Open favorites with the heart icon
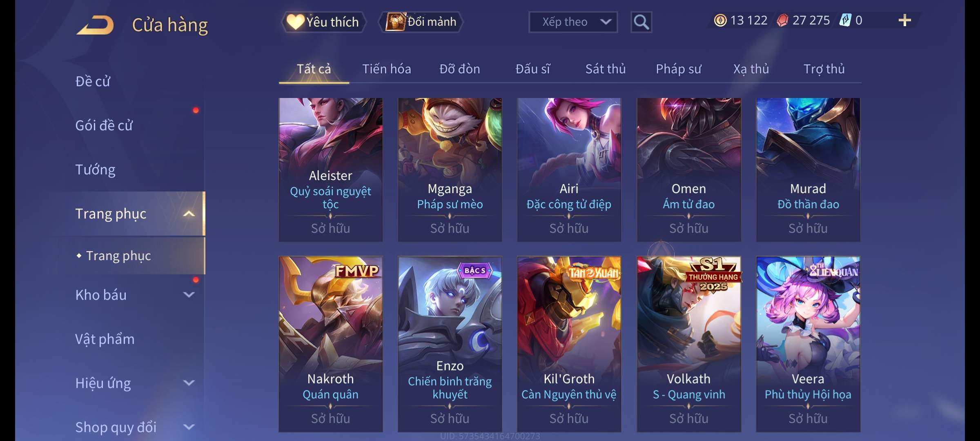The height and width of the screenshot is (441, 980). (x=295, y=22)
